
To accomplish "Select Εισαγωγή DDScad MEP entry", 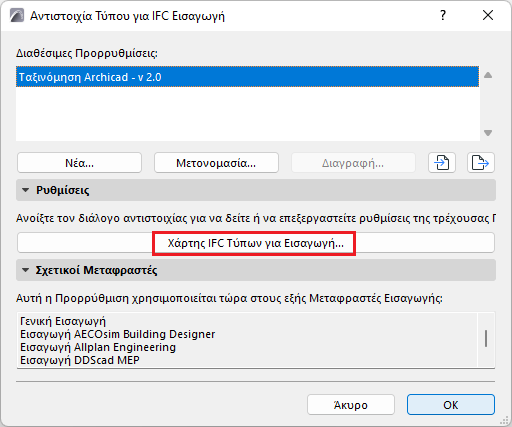I will (x=80, y=360).
